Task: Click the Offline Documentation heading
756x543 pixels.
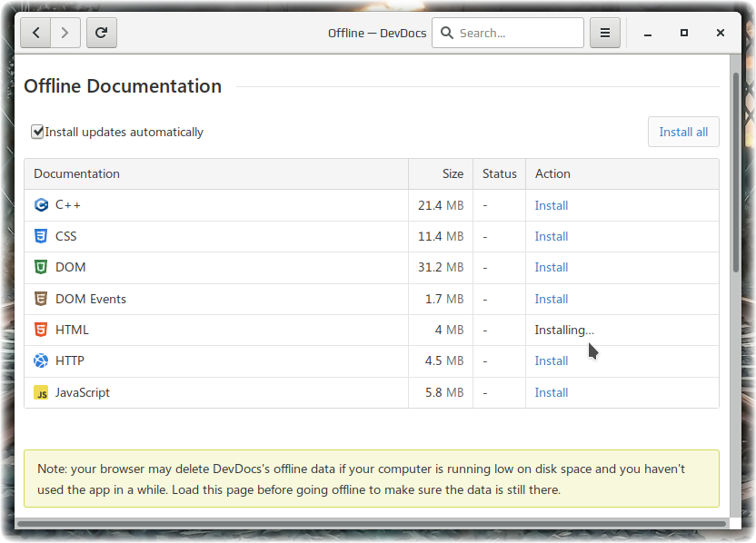Action: tap(123, 85)
